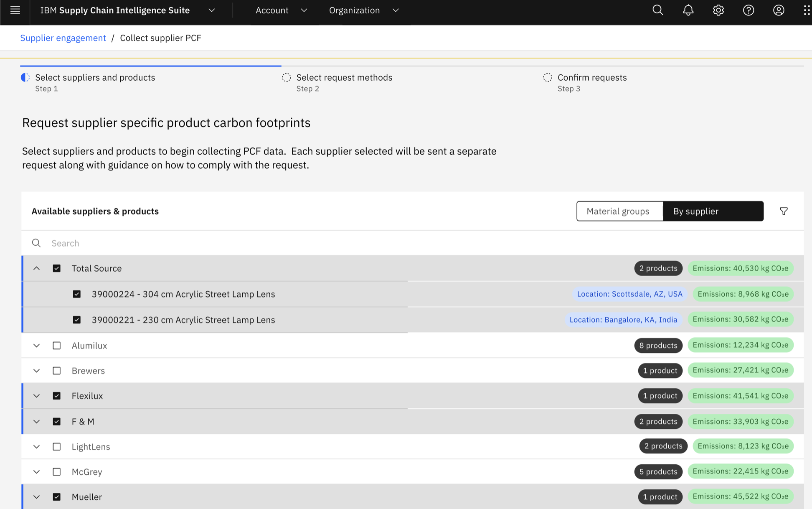812x509 pixels.
Task: Open the settings gear icon
Action: tap(718, 10)
